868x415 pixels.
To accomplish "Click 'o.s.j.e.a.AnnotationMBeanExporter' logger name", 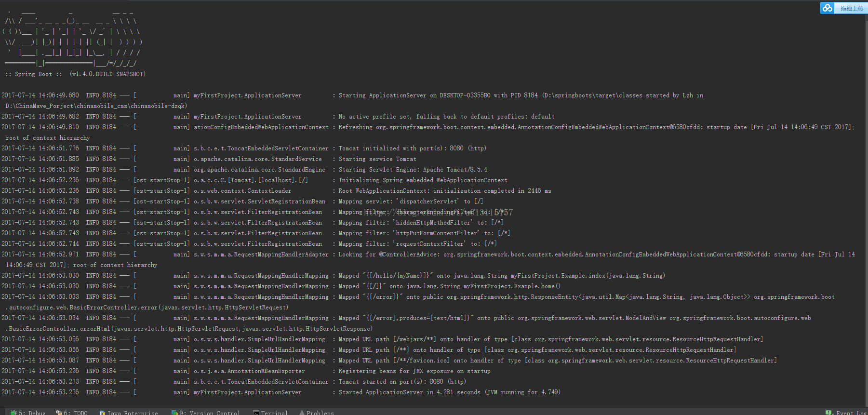I will click(x=249, y=371).
